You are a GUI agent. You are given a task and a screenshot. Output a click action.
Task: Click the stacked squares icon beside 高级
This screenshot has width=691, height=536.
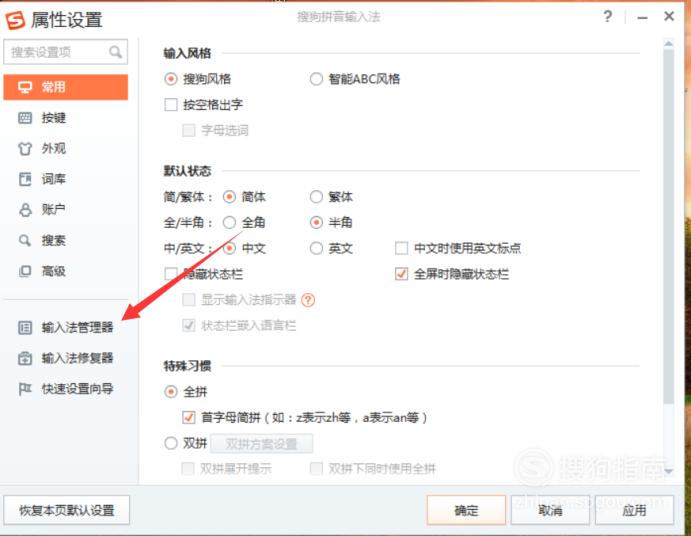coord(25,271)
